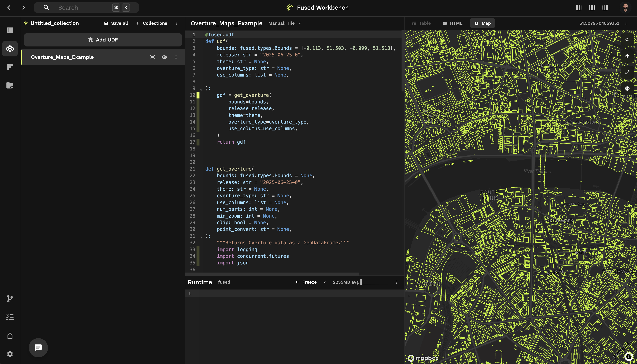Click the map coordinates 51.5079,-0.1059,15z
Image resolution: width=637 pixels, height=364 pixels.
(599, 23)
